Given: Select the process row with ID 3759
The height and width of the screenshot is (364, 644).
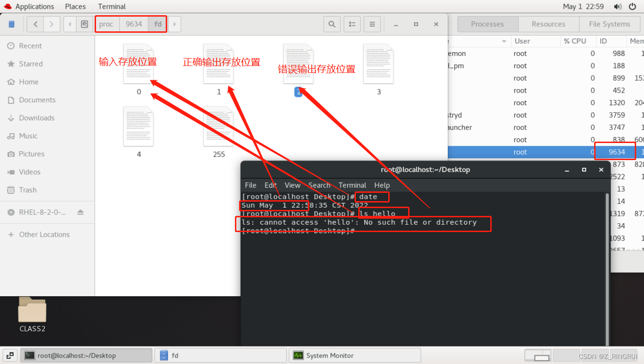Looking at the screenshot, I should [546, 115].
